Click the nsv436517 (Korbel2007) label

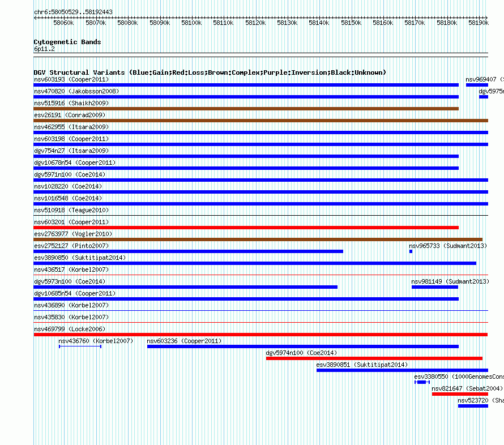coord(71,269)
